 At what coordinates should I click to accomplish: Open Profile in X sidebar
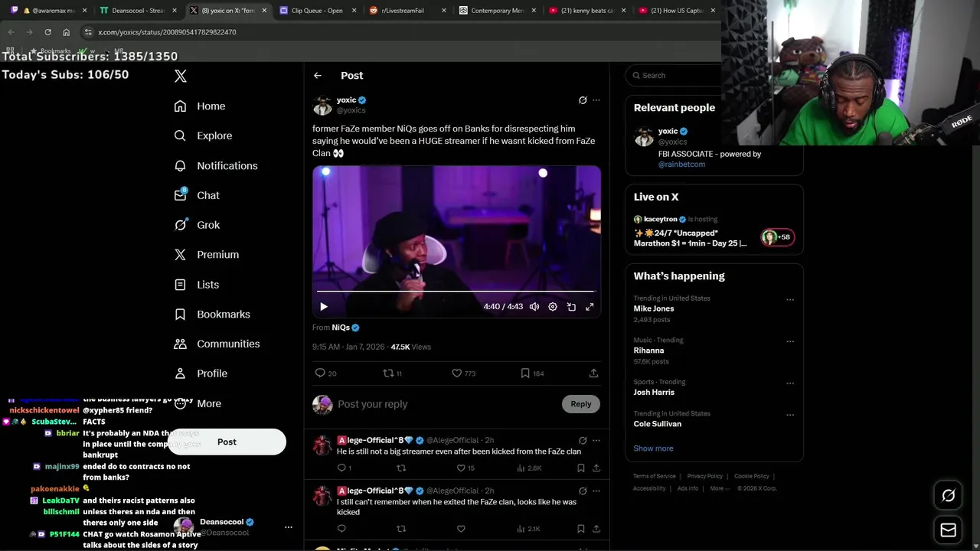[x=201, y=373]
